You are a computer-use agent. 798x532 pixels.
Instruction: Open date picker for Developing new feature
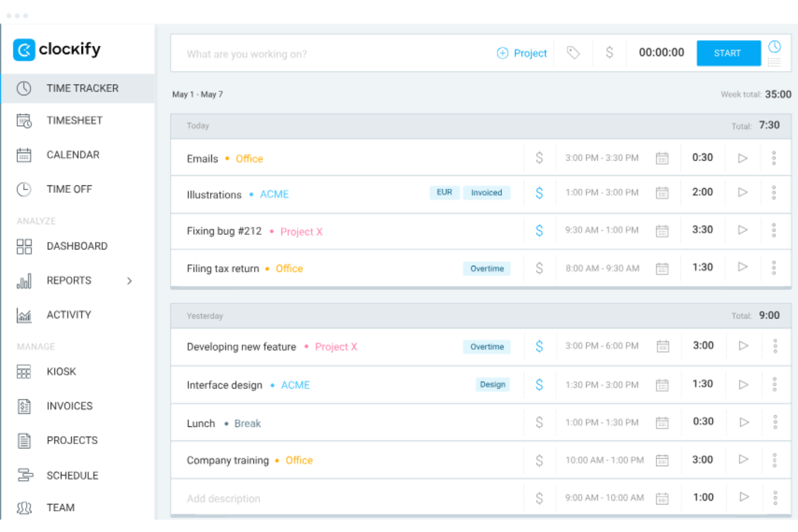pyautogui.click(x=663, y=346)
